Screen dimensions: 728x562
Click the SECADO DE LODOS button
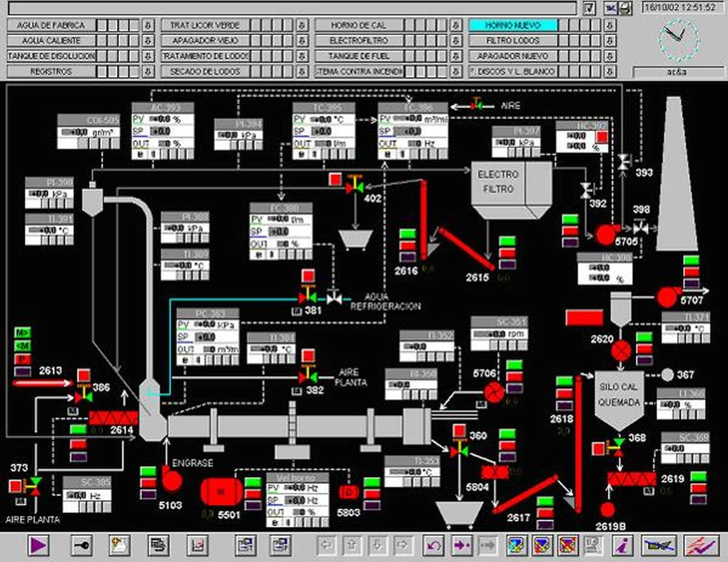205,72
